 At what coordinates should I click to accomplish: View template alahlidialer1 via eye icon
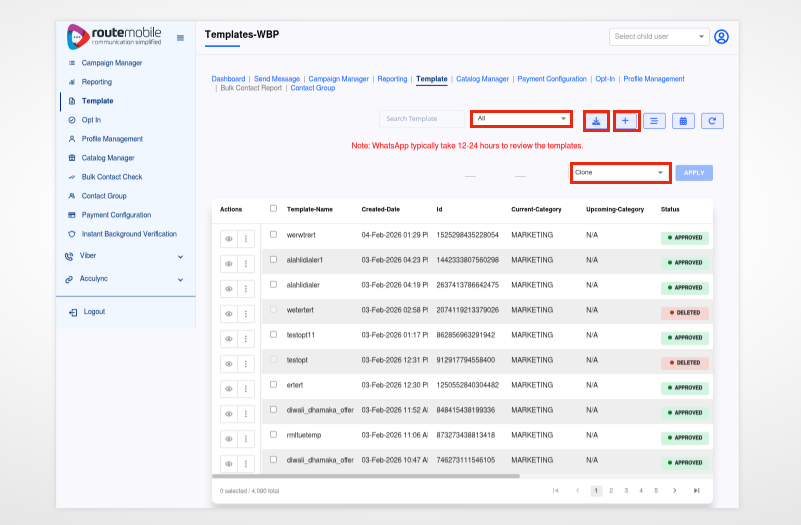pyautogui.click(x=229, y=264)
